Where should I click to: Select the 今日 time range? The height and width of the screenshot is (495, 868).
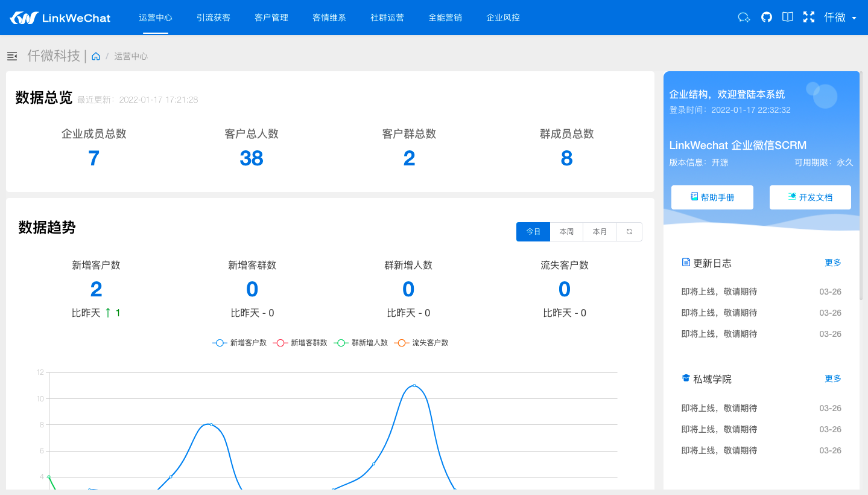coord(533,232)
